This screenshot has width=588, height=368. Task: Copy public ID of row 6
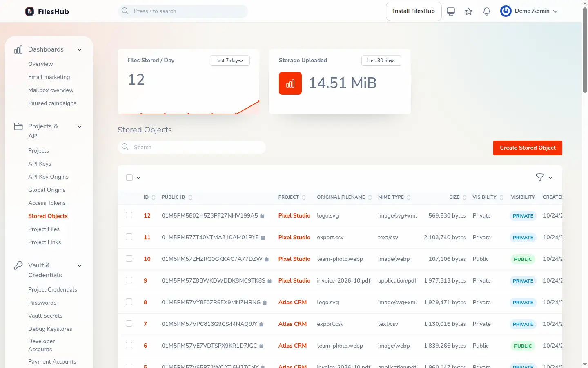click(x=261, y=346)
